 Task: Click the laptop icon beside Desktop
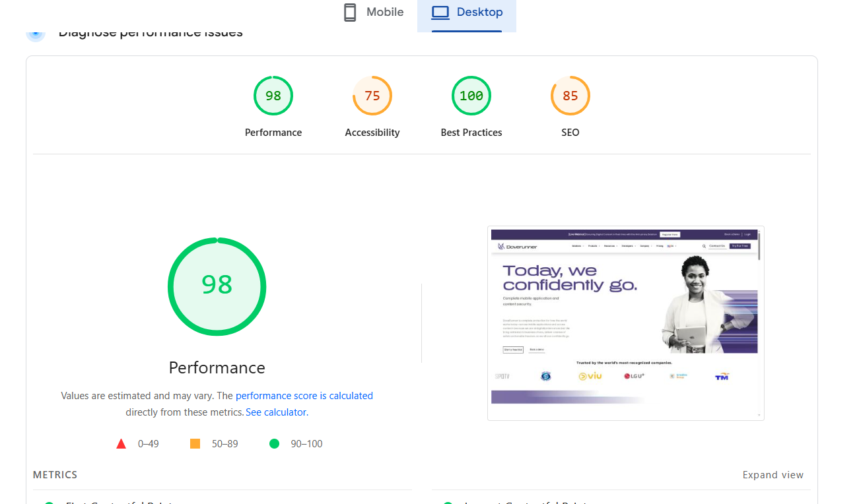(440, 13)
